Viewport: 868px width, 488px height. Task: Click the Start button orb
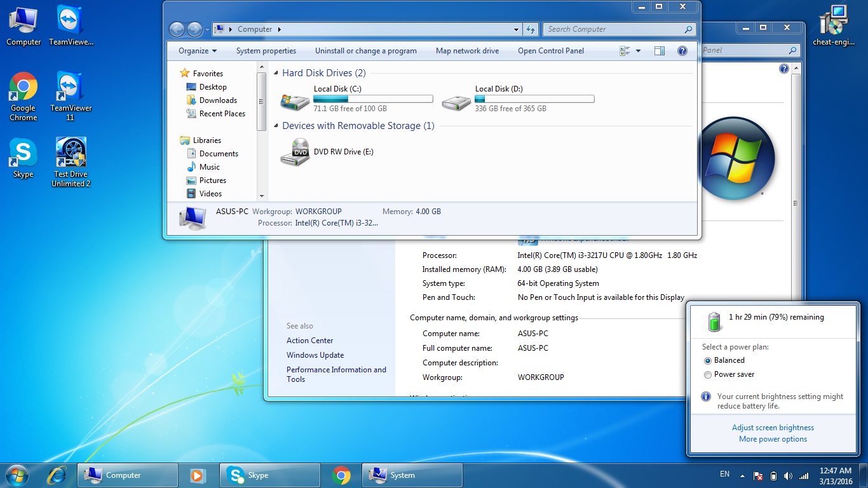(x=17, y=475)
